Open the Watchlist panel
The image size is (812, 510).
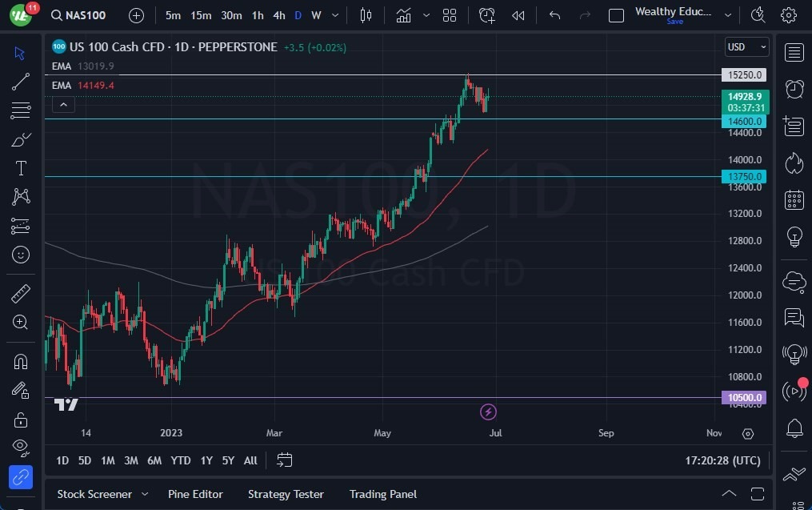click(x=793, y=52)
